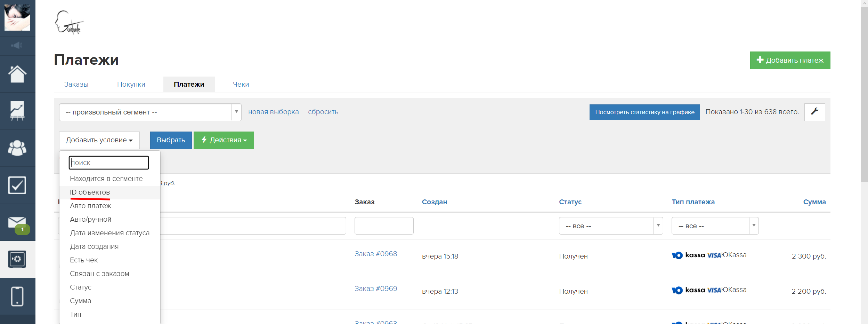The image size is (868, 324).
Task: Open the Статус filter dropdown
Action: pyautogui.click(x=610, y=226)
